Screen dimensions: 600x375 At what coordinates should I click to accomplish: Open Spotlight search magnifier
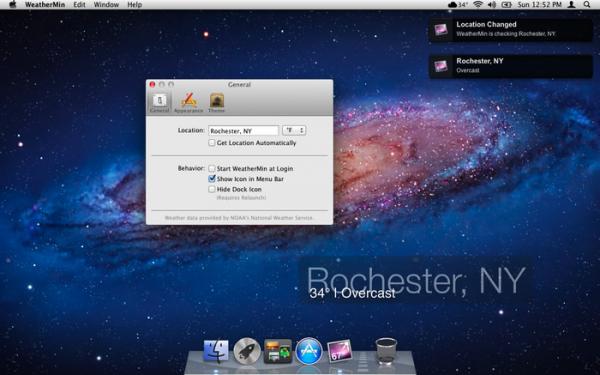pos(587,5)
